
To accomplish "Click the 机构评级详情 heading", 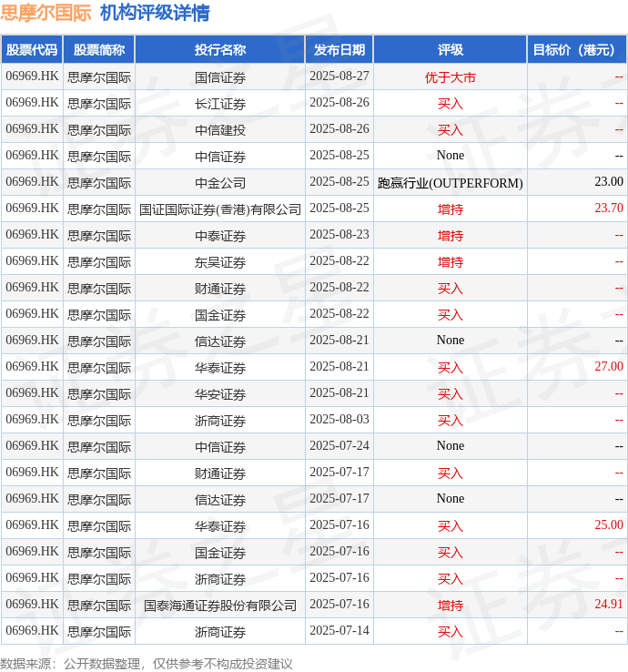I will [155, 13].
